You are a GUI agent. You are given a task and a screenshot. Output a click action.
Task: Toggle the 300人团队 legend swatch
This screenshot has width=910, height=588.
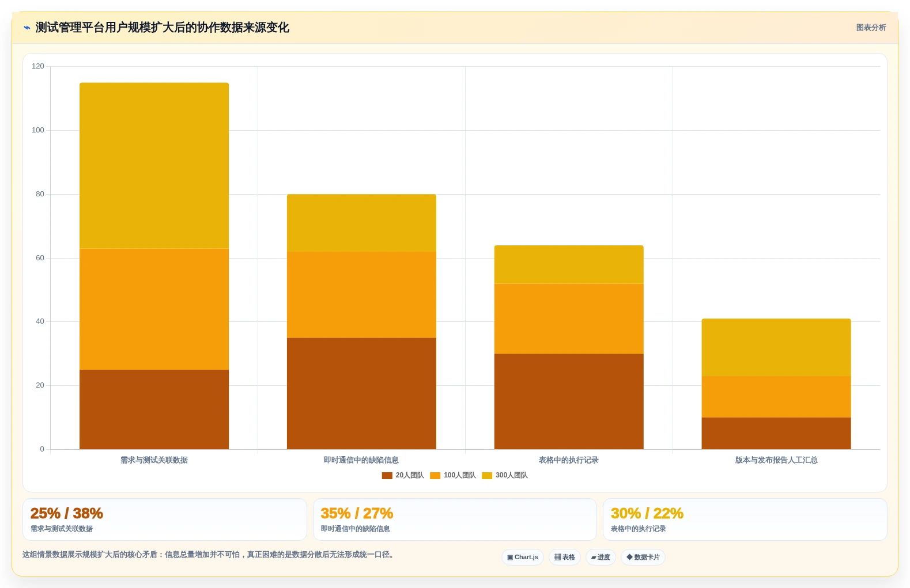pyautogui.click(x=487, y=476)
